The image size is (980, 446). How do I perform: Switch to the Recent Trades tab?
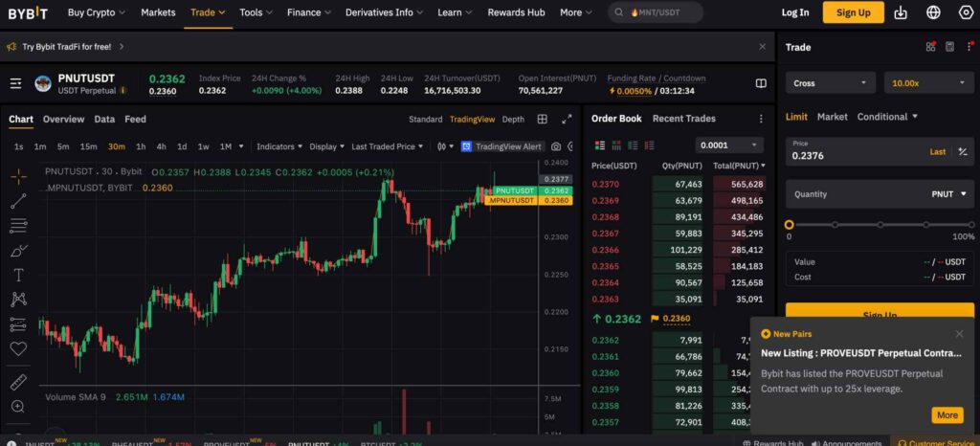[x=683, y=119]
